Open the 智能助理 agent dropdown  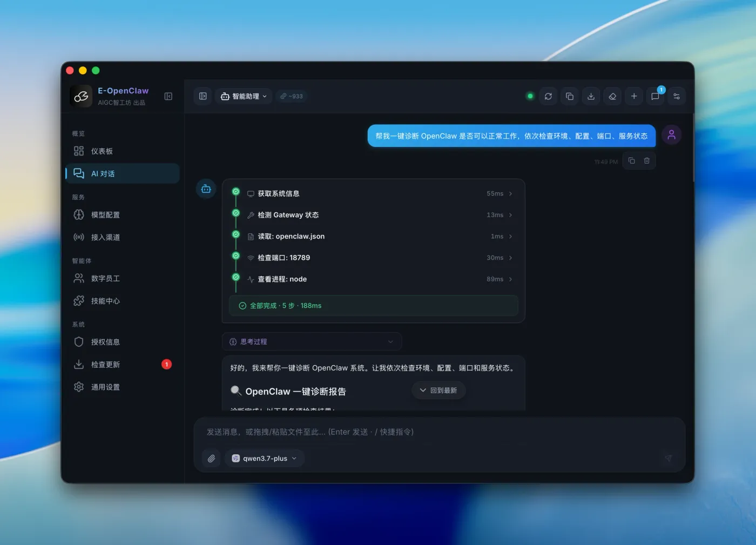[x=244, y=96]
